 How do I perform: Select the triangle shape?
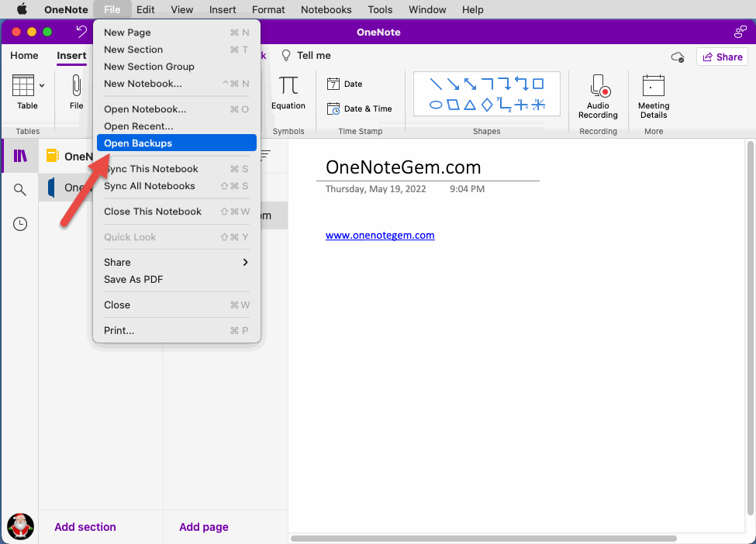pyautogui.click(x=470, y=105)
